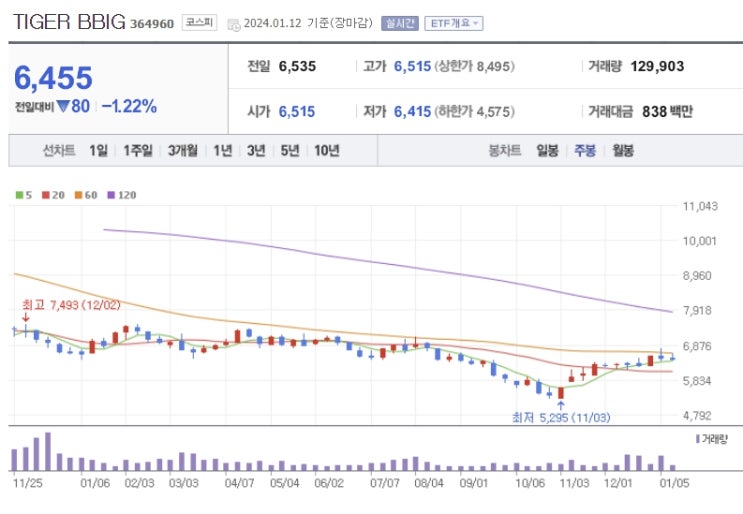This screenshot has width=743, height=514.
Task: Click the 거래량 legend marker
Action: (698, 439)
